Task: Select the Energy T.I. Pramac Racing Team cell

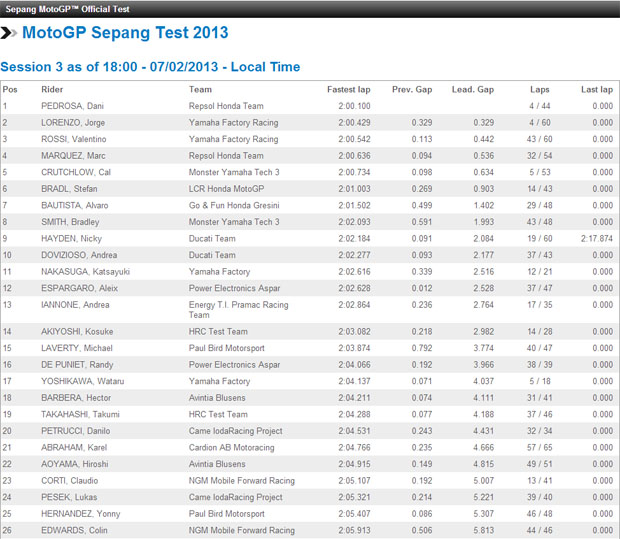Action: pos(231,309)
